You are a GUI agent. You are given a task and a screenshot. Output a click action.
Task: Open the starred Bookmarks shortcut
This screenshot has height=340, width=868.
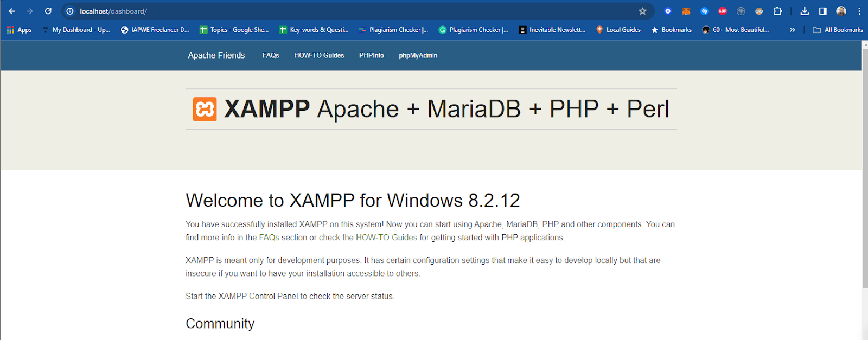point(671,30)
